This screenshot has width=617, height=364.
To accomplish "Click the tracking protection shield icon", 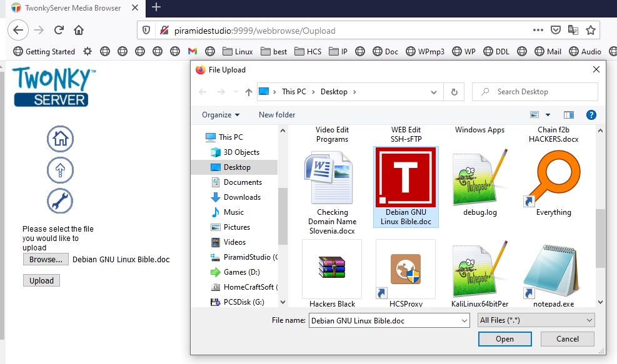I will 146,30.
